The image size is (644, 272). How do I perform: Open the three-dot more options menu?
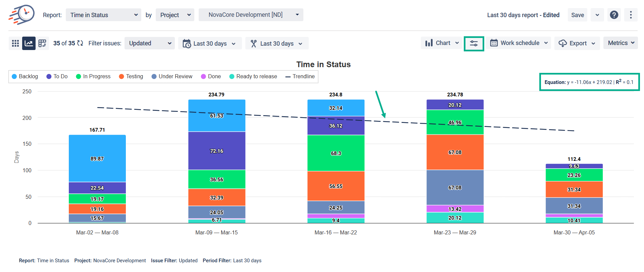click(x=631, y=15)
